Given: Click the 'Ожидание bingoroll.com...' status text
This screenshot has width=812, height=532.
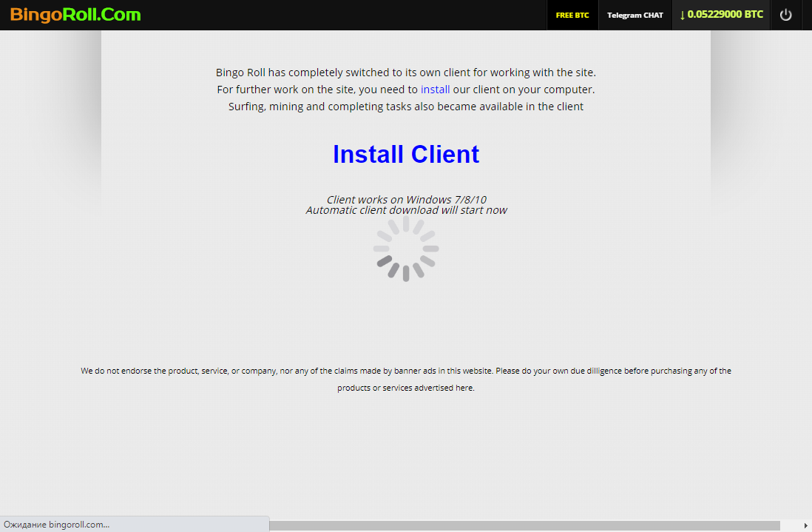Looking at the screenshot, I should (x=56, y=524).
